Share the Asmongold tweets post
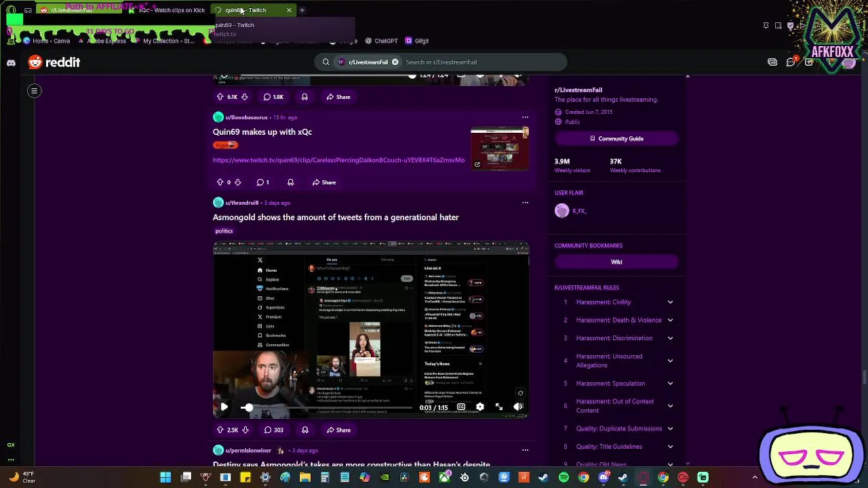 click(x=338, y=430)
